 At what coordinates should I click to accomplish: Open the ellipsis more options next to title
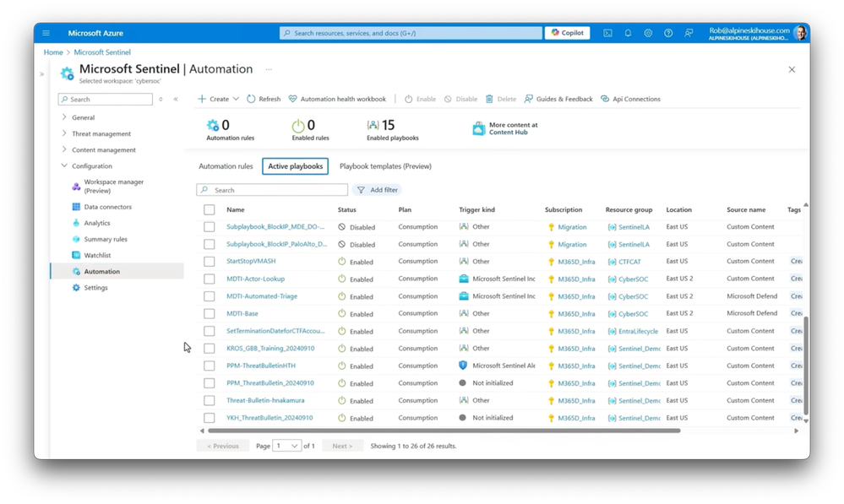coord(269,69)
